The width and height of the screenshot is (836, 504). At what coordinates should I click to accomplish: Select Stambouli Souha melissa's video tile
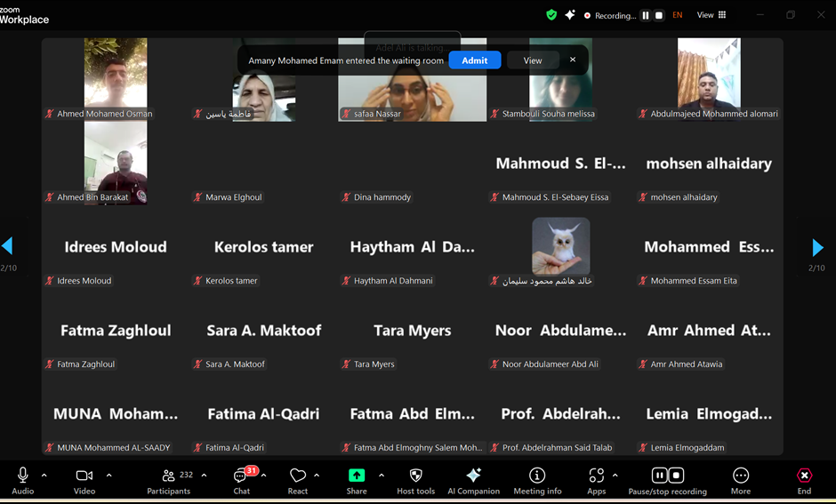pyautogui.click(x=560, y=79)
